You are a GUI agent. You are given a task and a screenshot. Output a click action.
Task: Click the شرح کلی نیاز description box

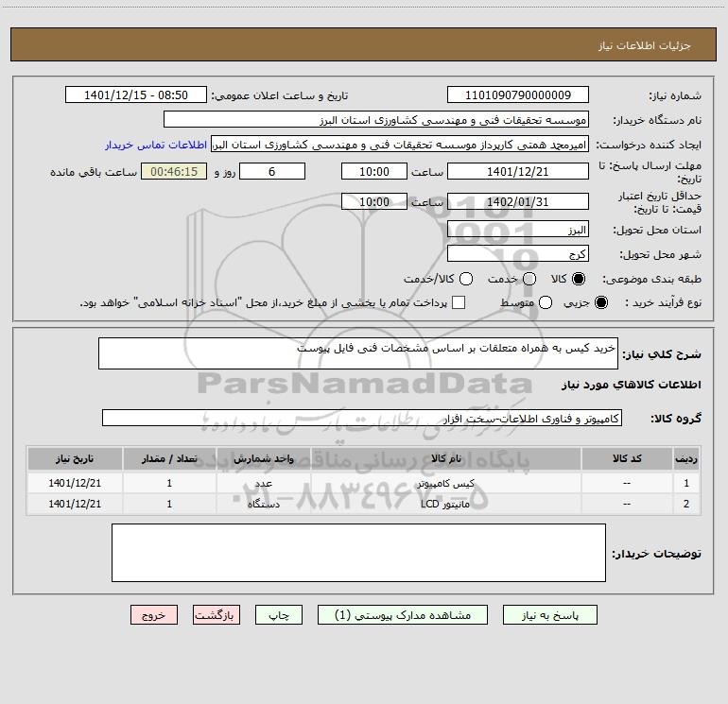[358, 353]
